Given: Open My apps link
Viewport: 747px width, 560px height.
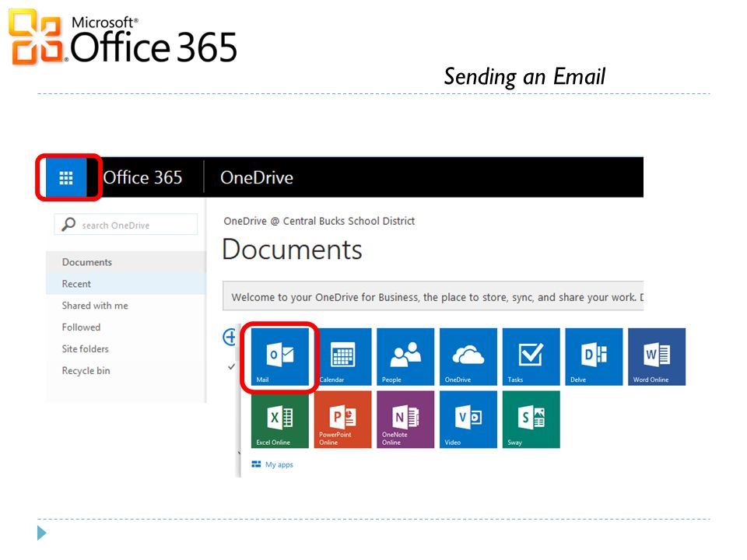Looking at the screenshot, I should [279, 465].
